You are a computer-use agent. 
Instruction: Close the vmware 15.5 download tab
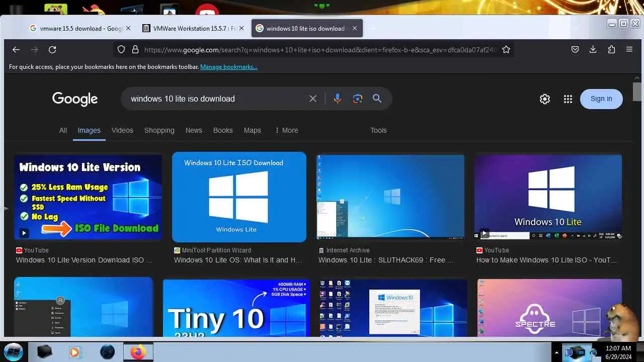point(128,28)
